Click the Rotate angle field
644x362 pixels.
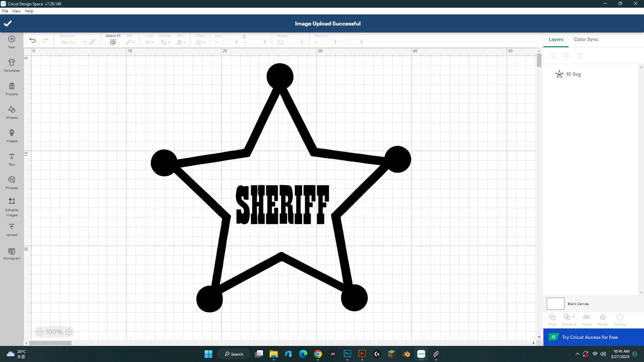[295, 42]
